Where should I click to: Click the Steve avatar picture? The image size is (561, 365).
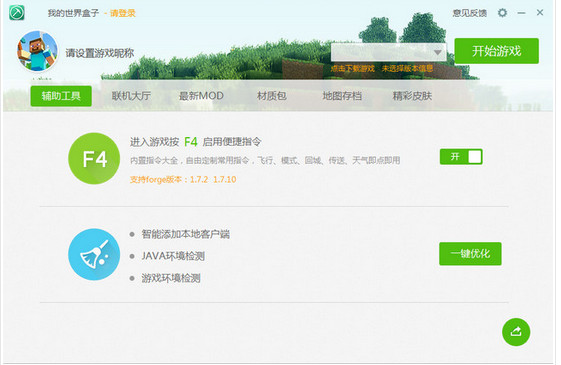click(37, 51)
